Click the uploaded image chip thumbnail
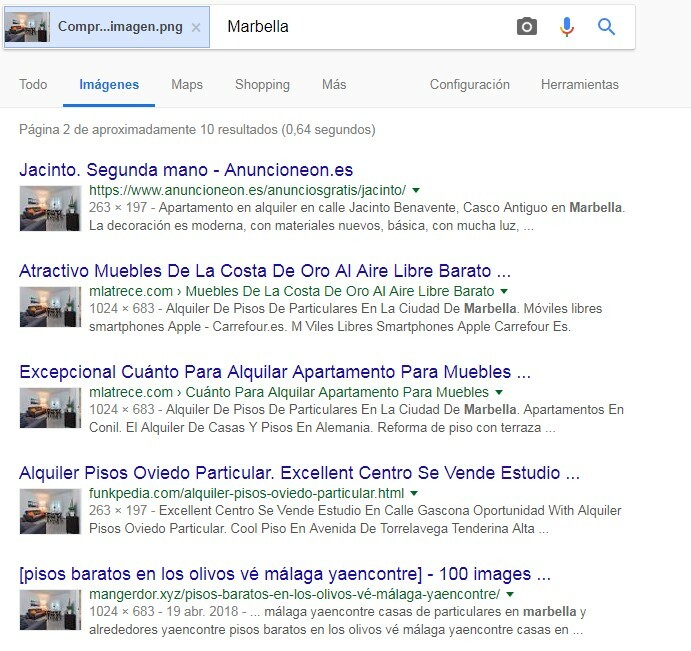Image resolution: width=691 pixels, height=651 pixels. coord(28,27)
